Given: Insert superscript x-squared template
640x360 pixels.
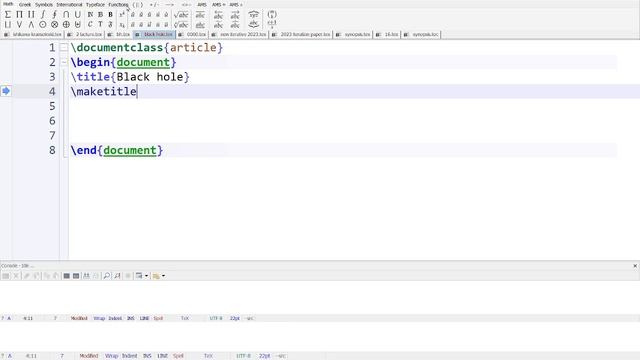Looking at the screenshot, I should point(122,15).
